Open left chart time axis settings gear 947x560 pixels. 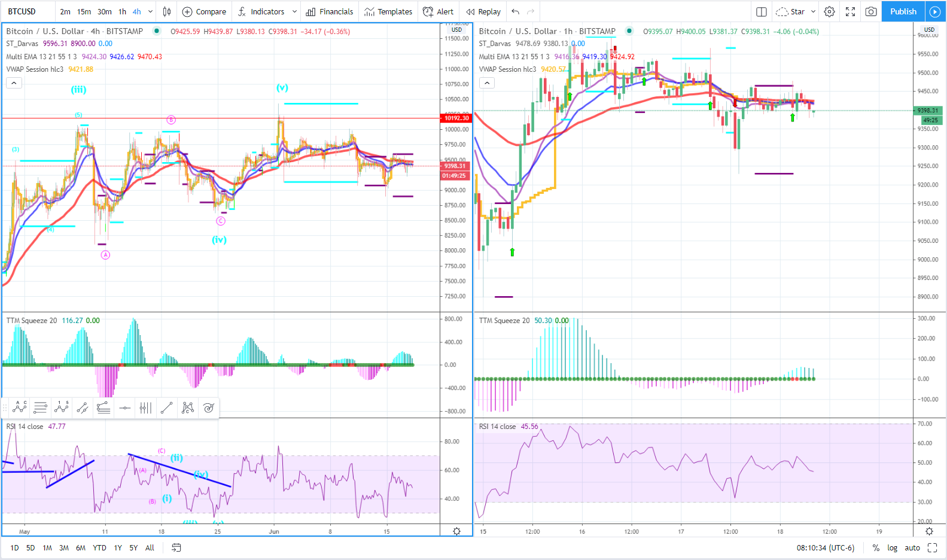[x=456, y=531]
